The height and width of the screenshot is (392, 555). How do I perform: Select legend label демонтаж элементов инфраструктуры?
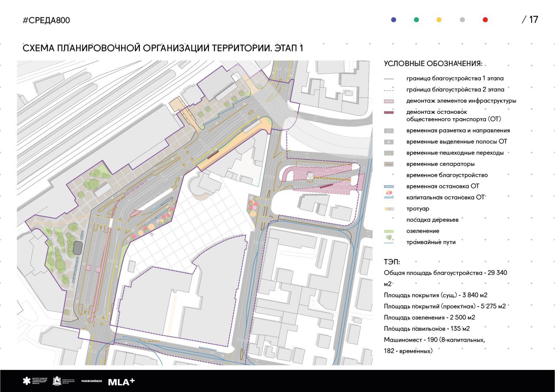[461, 101]
